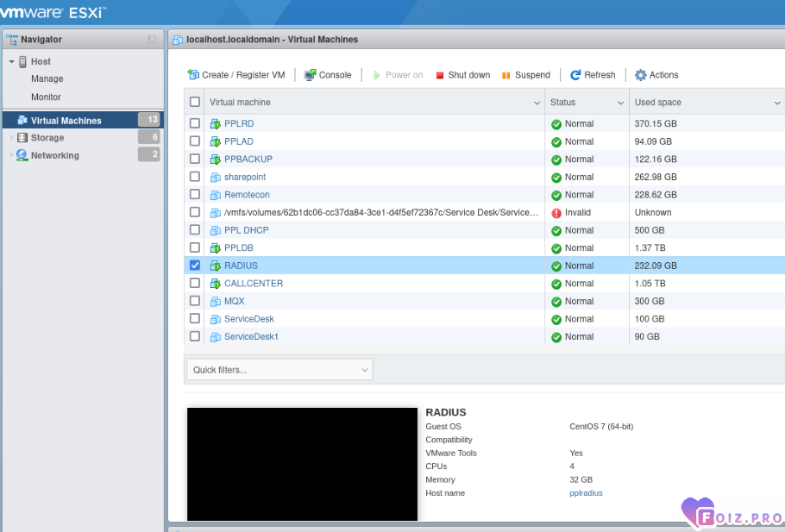The height and width of the screenshot is (532, 785).
Task: Click the PPLAD VM icon
Action: 216,141
